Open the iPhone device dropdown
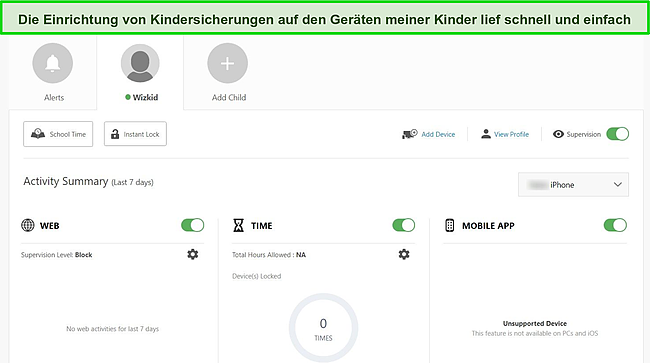The width and height of the screenshot is (650, 363). 573,184
